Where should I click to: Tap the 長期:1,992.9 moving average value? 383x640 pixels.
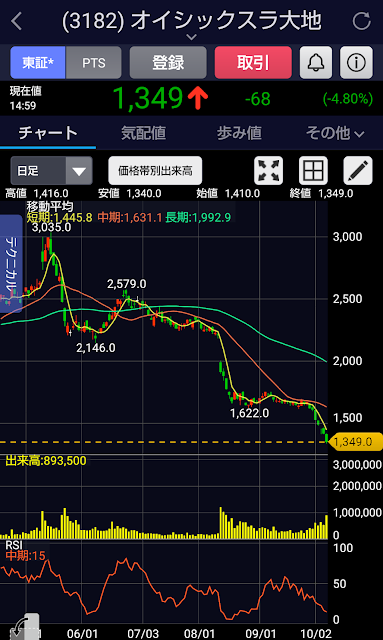[198, 218]
